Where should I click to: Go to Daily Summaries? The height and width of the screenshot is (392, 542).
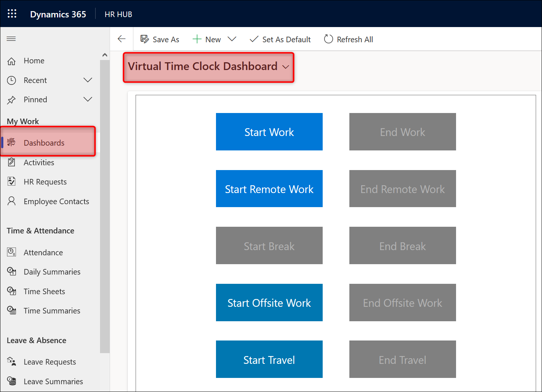tap(52, 272)
